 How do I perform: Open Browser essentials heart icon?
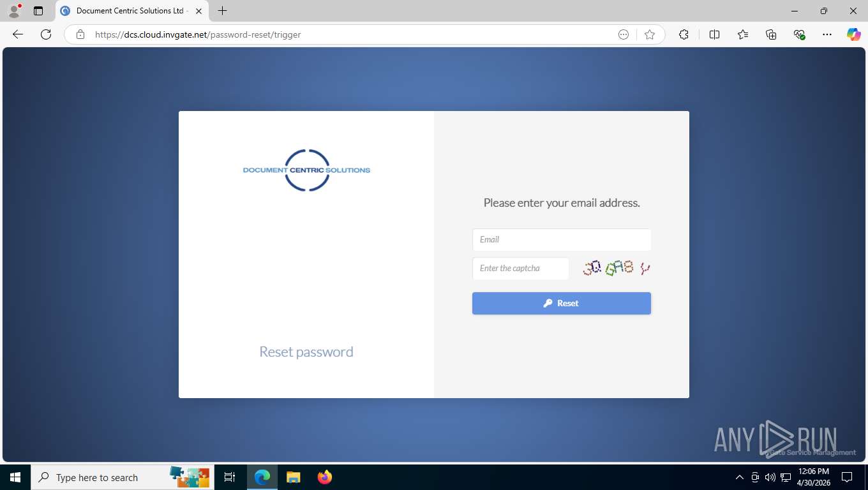coord(799,34)
